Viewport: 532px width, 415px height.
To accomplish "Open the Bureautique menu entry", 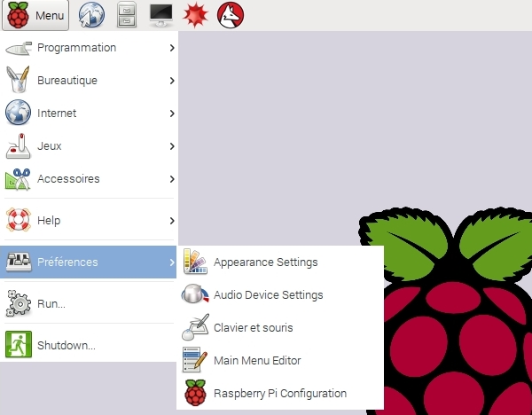I will coord(88,81).
